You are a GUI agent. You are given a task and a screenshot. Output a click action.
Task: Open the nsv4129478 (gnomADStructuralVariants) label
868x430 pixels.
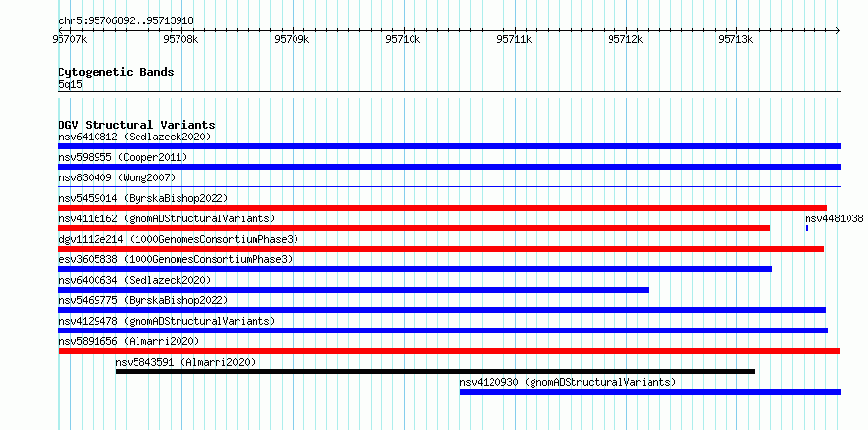(x=167, y=321)
